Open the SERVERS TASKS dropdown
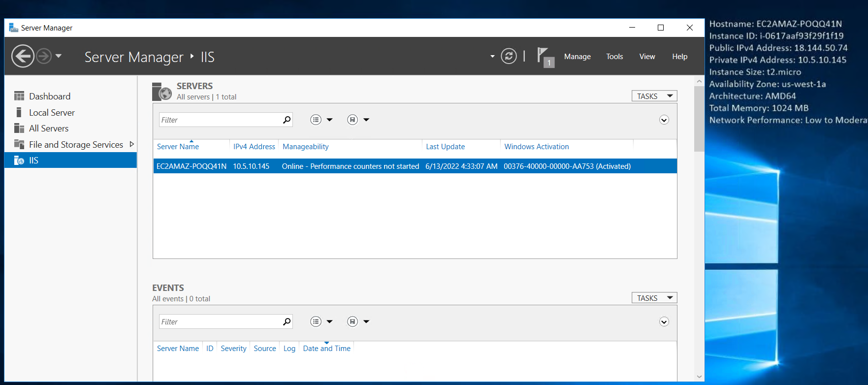 (654, 96)
